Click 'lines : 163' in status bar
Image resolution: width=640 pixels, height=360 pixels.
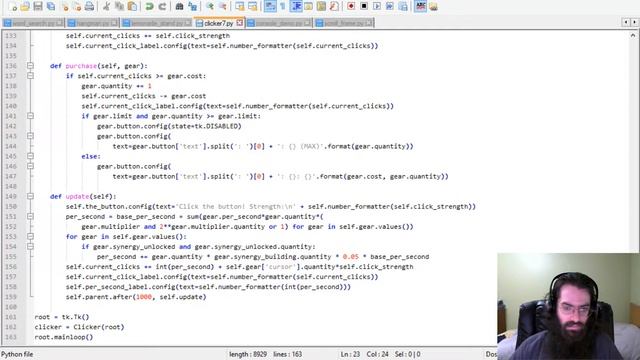click(288, 354)
